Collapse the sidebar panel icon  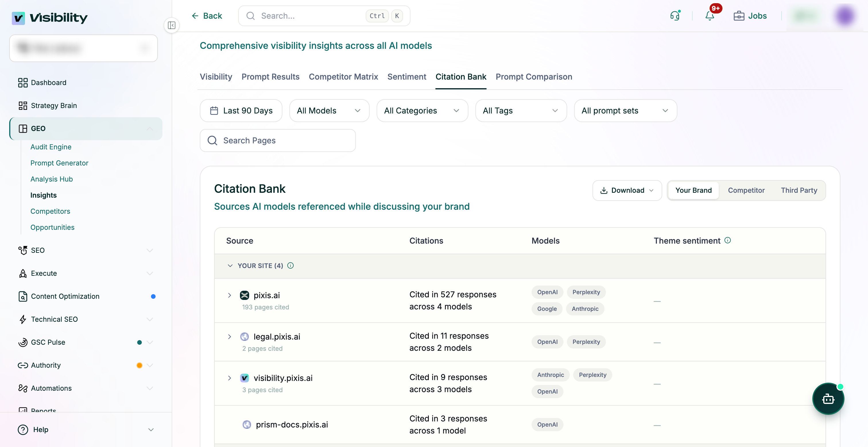pyautogui.click(x=172, y=25)
